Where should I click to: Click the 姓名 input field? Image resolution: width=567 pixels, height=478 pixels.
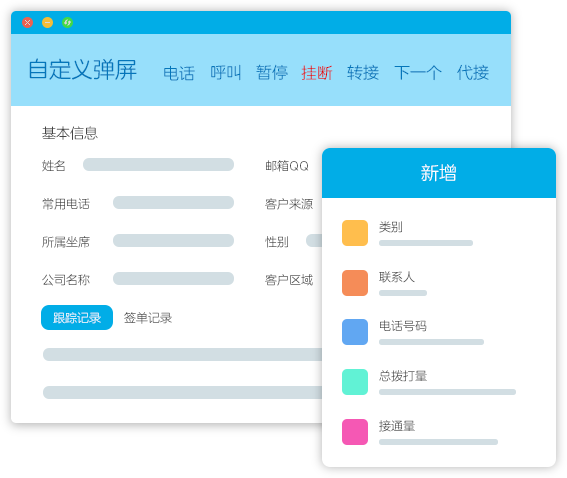(158, 165)
